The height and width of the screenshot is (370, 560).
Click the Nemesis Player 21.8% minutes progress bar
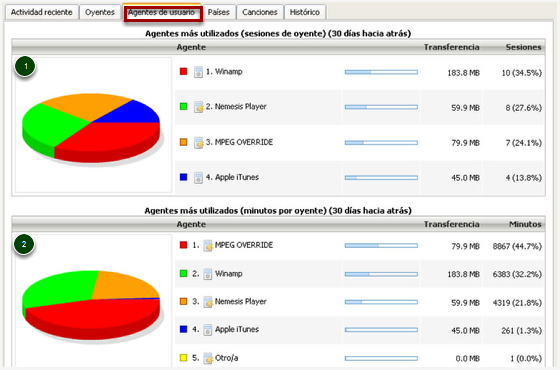tap(381, 302)
